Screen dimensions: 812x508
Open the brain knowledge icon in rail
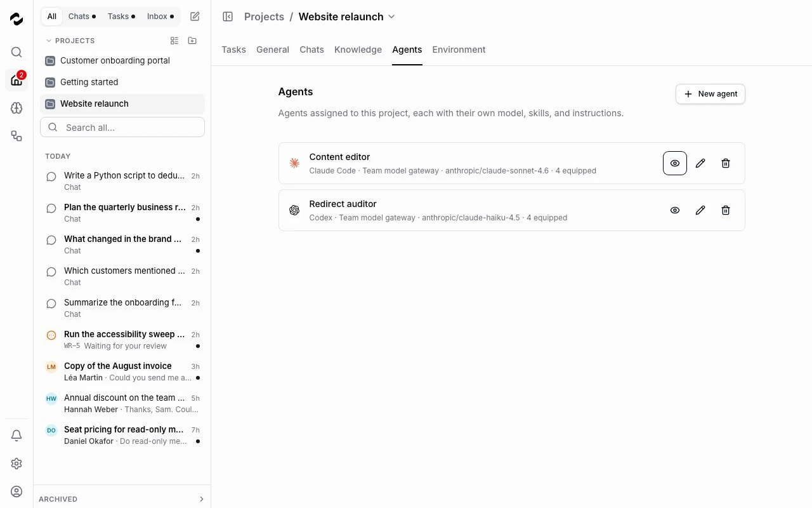pyautogui.click(x=16, y=108)
